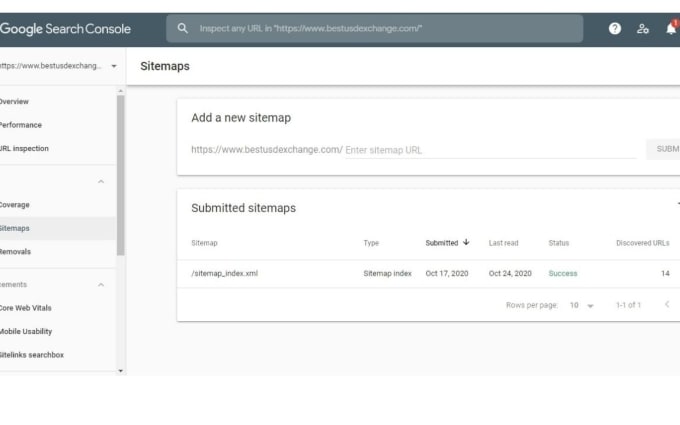The height and width of the screenshot is (425, 680).
Task: Click the Discovered URLs column header
Action: coord(643,243)
